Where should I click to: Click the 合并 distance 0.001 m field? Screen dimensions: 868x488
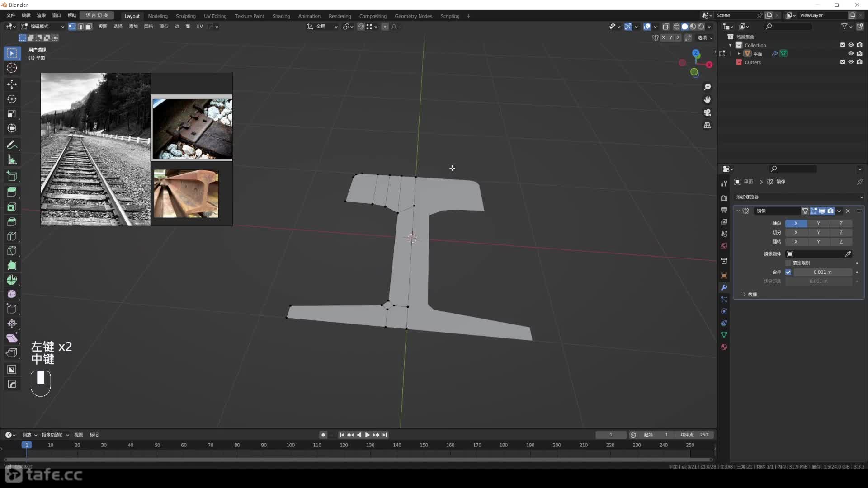823,272
